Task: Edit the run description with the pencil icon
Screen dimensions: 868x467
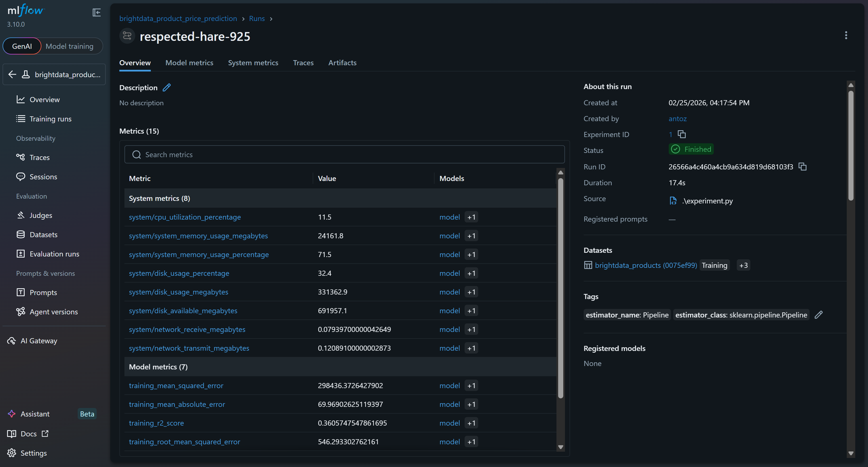Action: tap(166, 88)
